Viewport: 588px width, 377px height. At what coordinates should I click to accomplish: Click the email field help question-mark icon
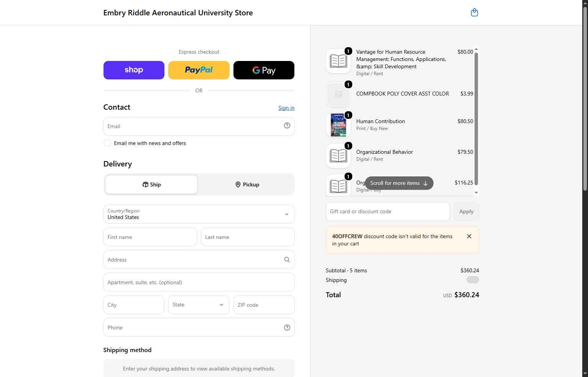pos(287,126)
